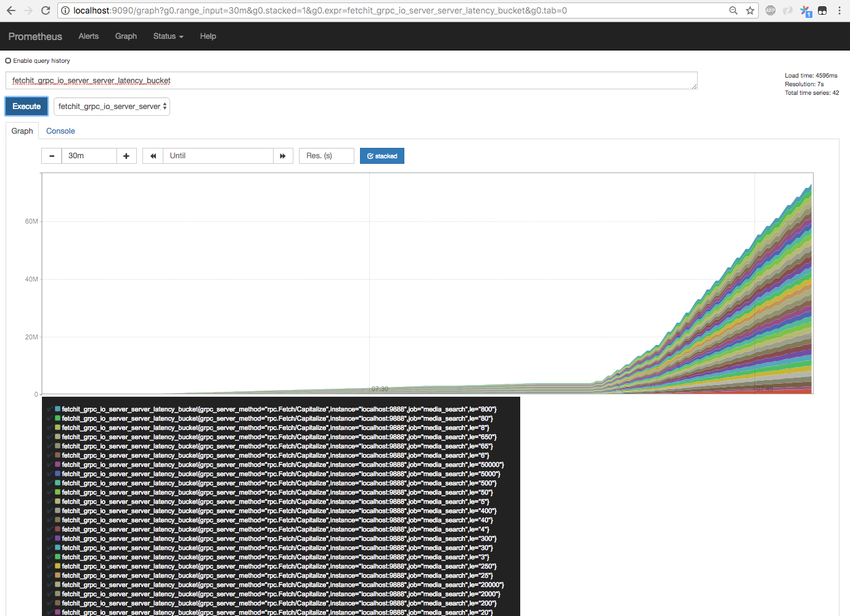The image size is (850, 616).
Task: Click color swatch for le="250" series
Action: (x=58, y=565)
